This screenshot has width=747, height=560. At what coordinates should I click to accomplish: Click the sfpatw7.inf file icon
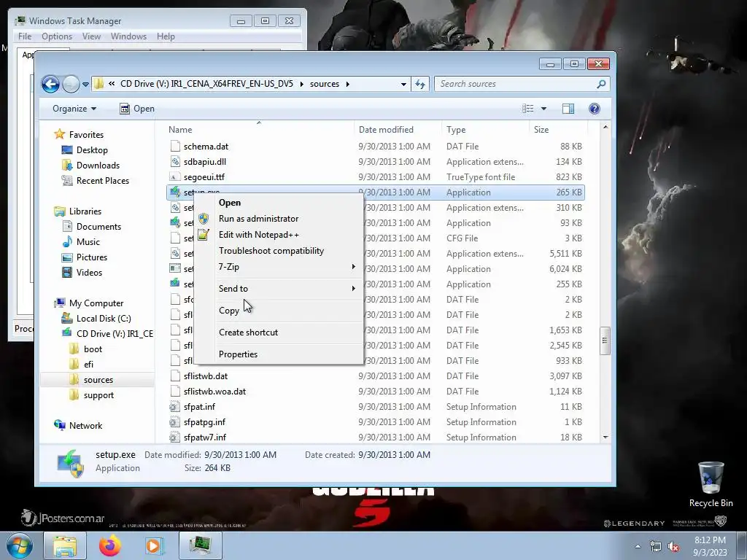coord(175,437)
